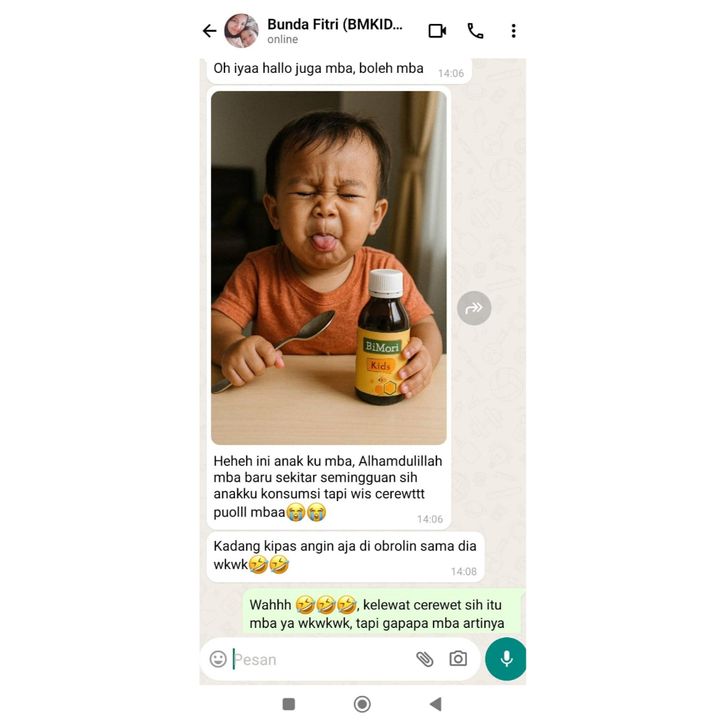
Task: Forward the baby photo using forward icon
Action: point(474,308)
